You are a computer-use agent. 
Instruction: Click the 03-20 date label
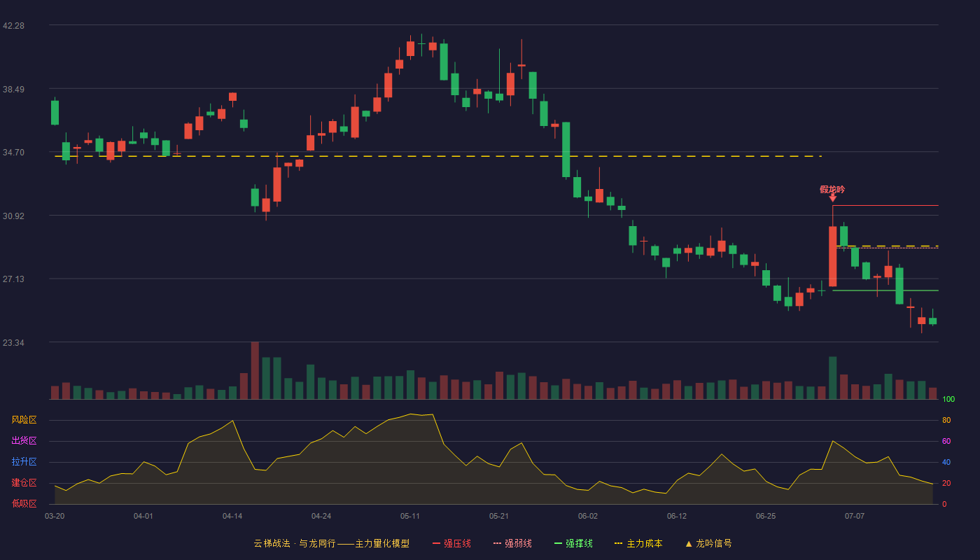(55, 516)
